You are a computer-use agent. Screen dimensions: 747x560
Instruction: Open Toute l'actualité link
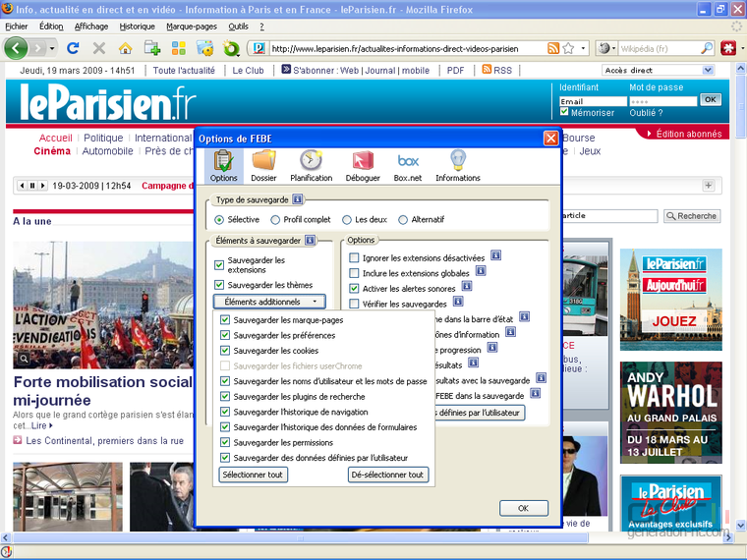pyautogui.click(x=184, y=70)
